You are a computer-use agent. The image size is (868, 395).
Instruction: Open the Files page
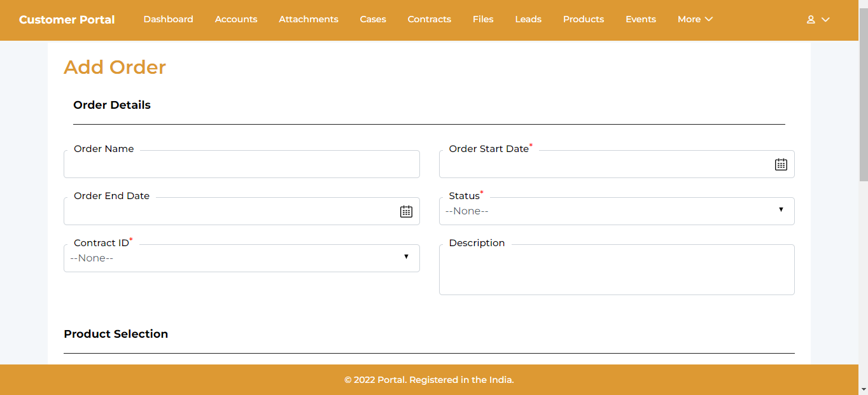pos(483,20)
